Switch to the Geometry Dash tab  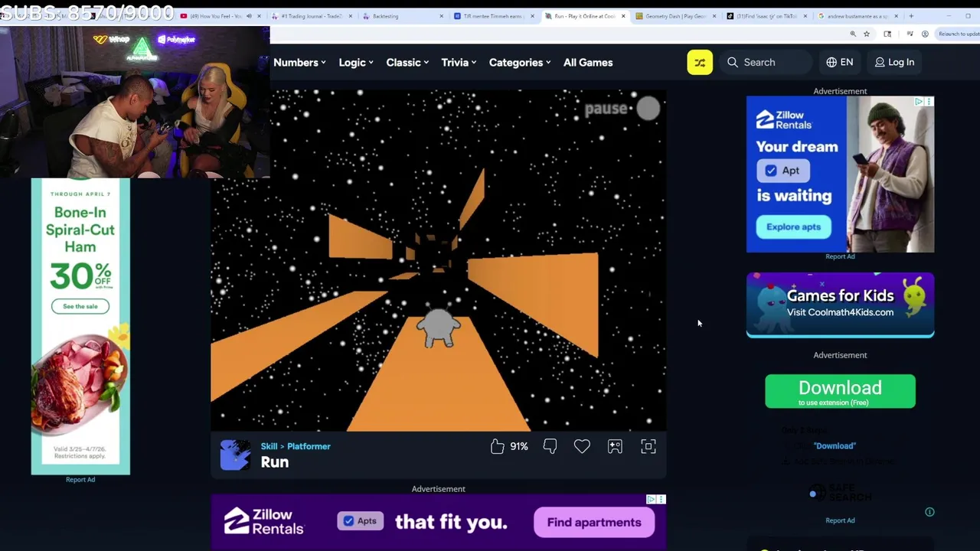(x=675, y=16)
